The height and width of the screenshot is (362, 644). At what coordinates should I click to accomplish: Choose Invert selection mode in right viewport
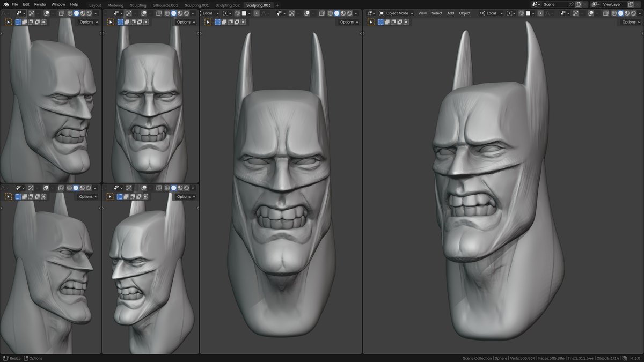(400, 22)
